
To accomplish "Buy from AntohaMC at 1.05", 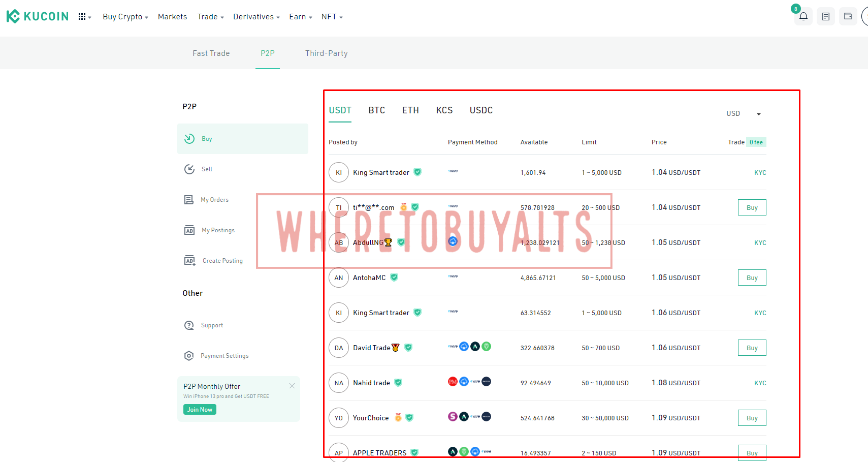I will click(752, 278).
